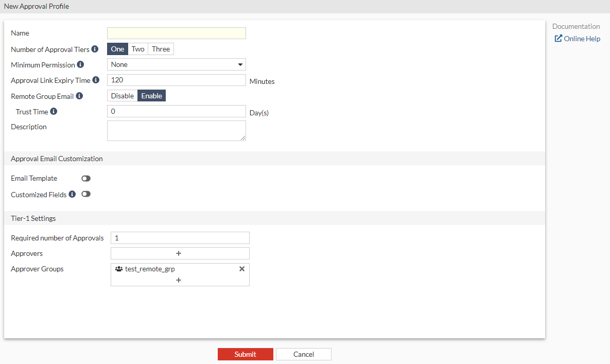Open the Online Help documentation link

(581, 38)
